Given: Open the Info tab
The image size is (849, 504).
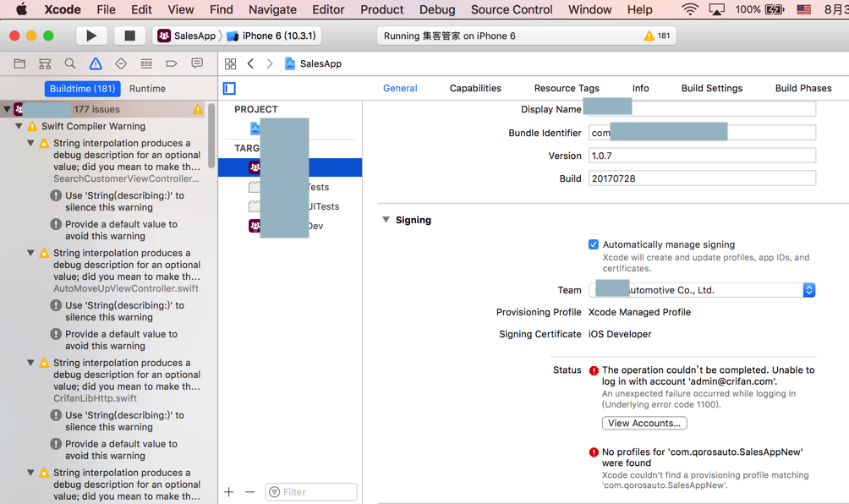Looking at the screenshot, I should click(640, 88).
